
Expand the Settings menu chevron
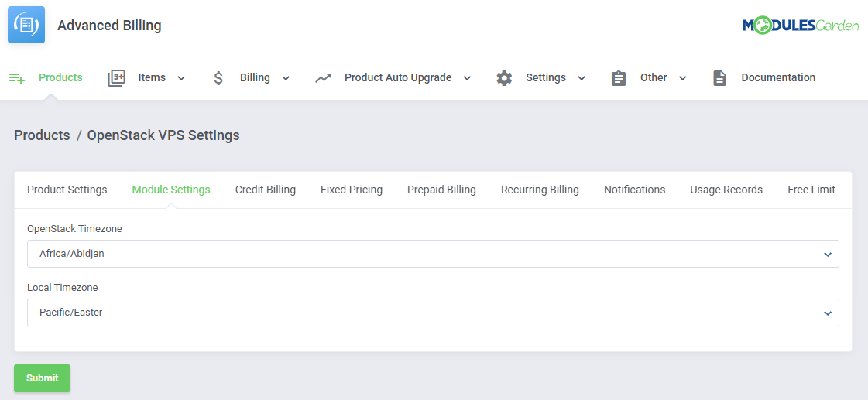pyautogui.click(x=582, y=78)
